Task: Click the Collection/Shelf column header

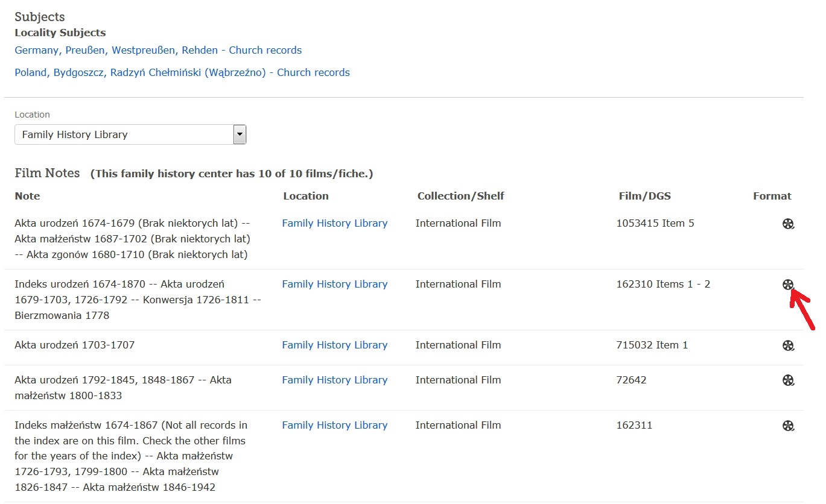Action: coord(460,196)
